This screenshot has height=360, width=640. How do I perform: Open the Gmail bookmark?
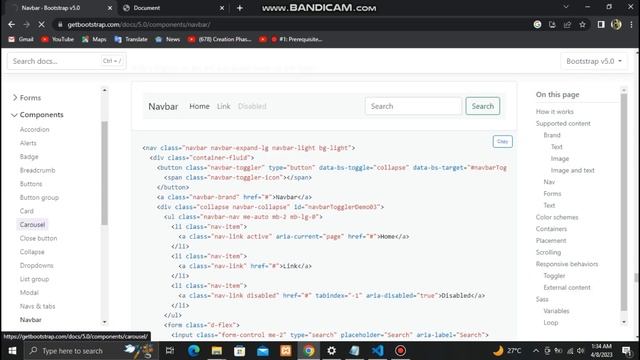[21, 39]
